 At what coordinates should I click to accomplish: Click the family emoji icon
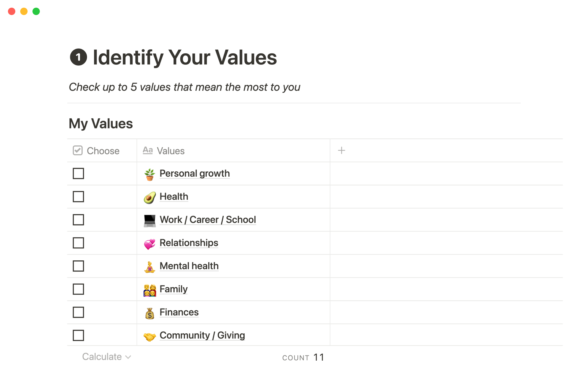click(149, 290)
